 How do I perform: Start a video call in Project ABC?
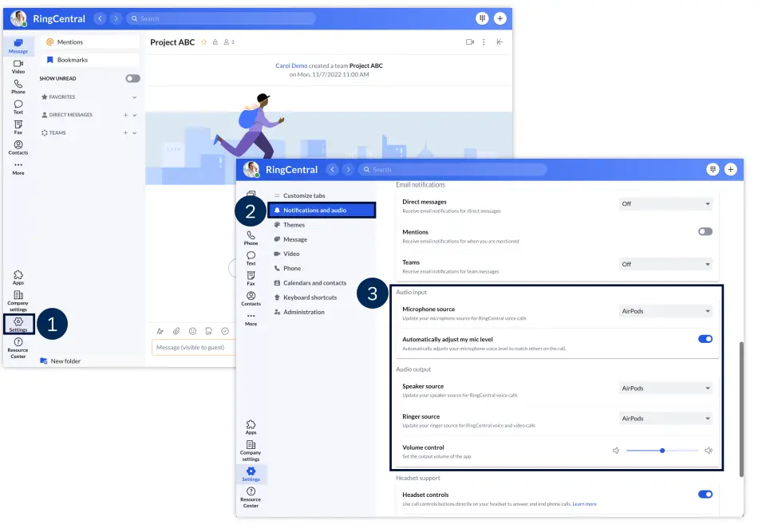470,41
